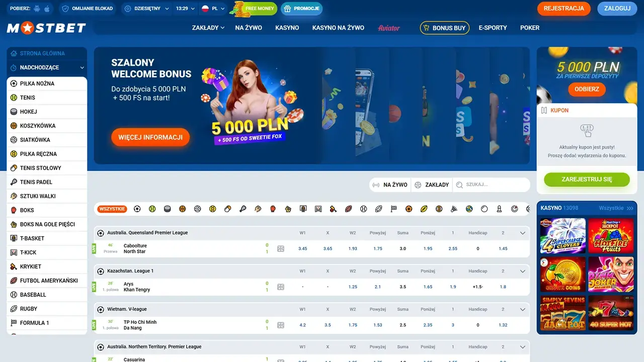Image resolution: width=644 pixels, height=362 pixels.
Task: Collapse the Nadchodzące sidebar section
Action: (47, 67)
